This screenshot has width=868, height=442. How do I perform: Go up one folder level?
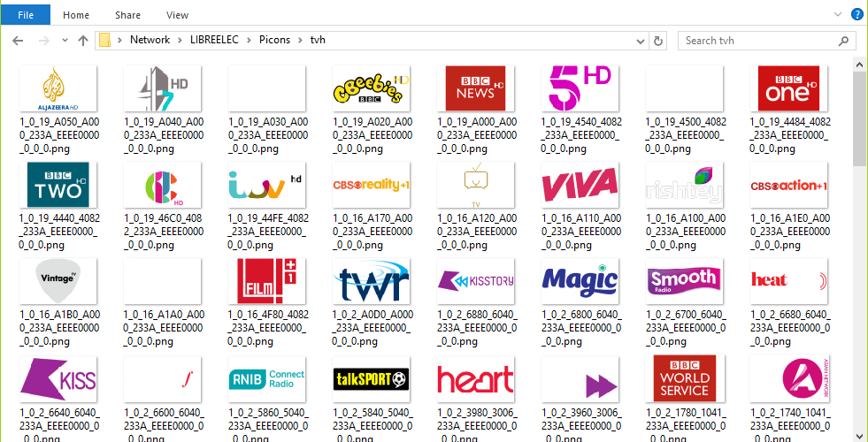(83, 41)
